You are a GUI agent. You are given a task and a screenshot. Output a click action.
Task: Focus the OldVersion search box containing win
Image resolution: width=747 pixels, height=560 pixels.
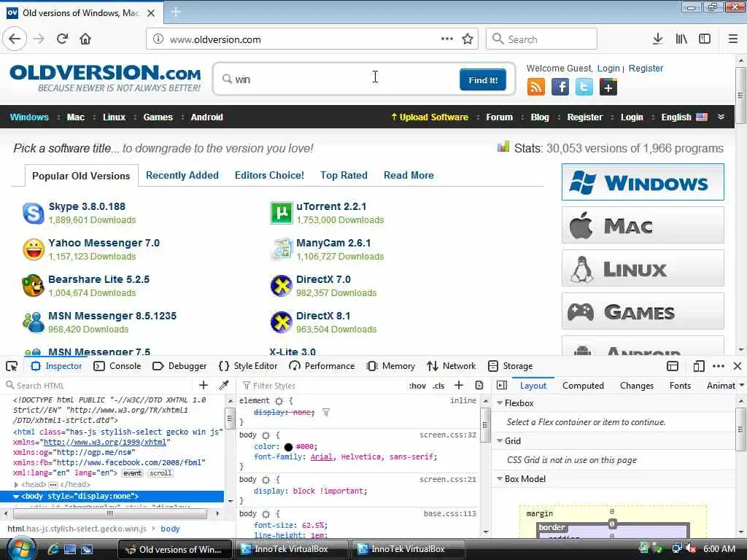[x=338, y=79]
